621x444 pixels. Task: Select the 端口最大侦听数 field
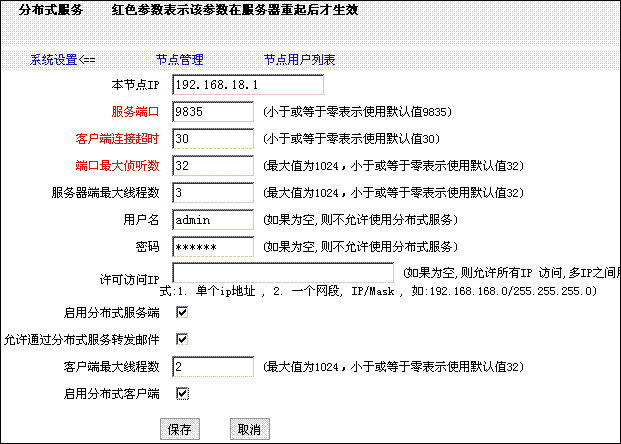(213, 165)
